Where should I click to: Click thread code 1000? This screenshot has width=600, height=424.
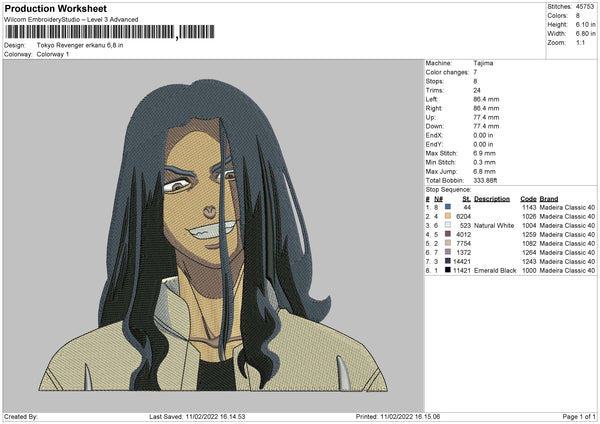(x=529, y=271)
